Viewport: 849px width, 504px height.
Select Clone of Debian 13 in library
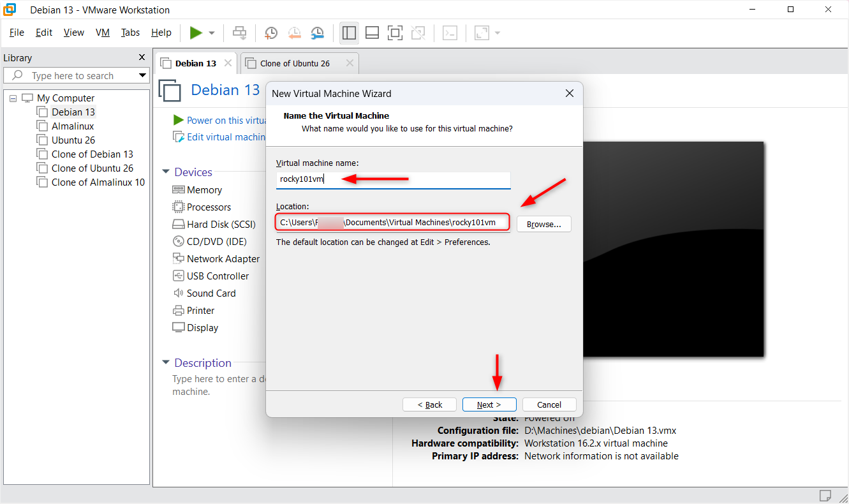click(x=92, y=154)
